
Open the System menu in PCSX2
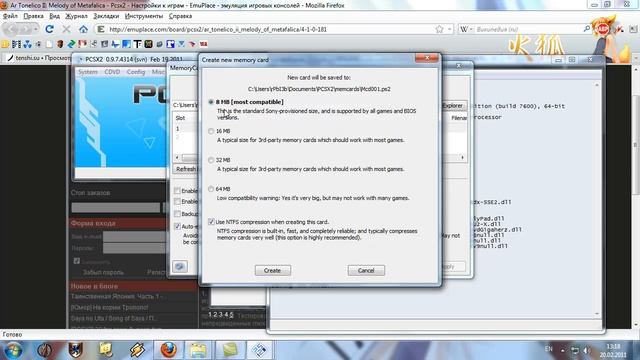[88, 72]
